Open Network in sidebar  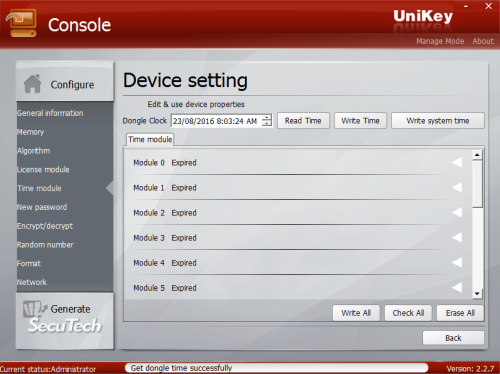click(x=32, y=282)
